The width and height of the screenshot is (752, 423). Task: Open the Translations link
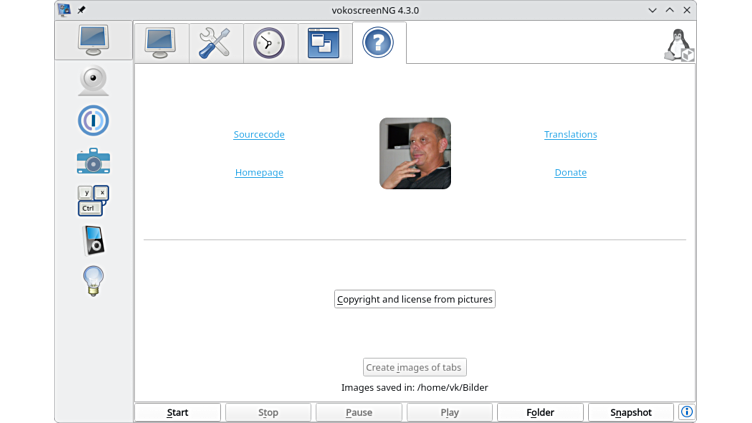570,135
